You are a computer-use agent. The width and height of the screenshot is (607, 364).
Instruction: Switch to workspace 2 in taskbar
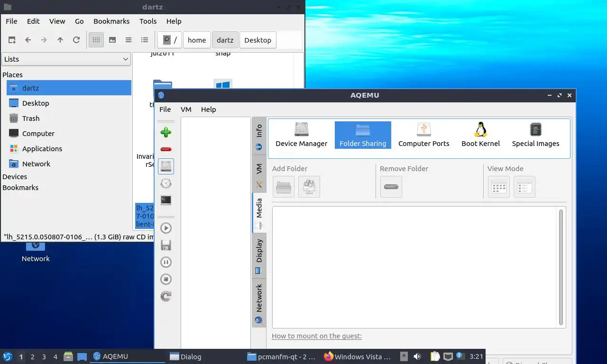click(x=32, y=357)
